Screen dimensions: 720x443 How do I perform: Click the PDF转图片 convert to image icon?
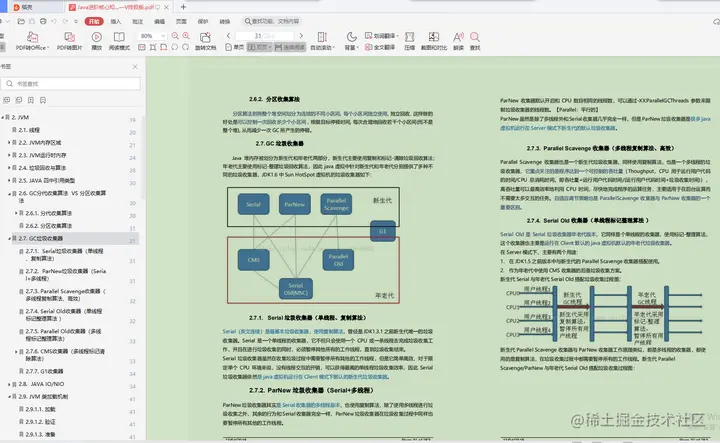coord(69,37)
